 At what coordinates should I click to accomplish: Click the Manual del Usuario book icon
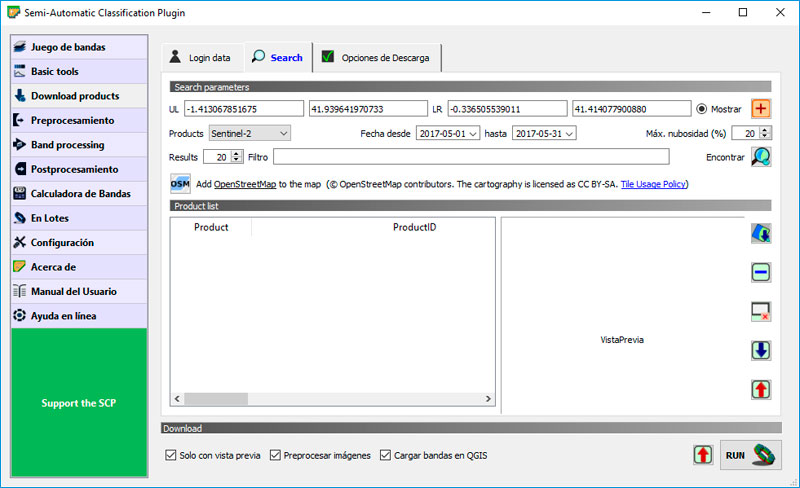tap(19, 291)
